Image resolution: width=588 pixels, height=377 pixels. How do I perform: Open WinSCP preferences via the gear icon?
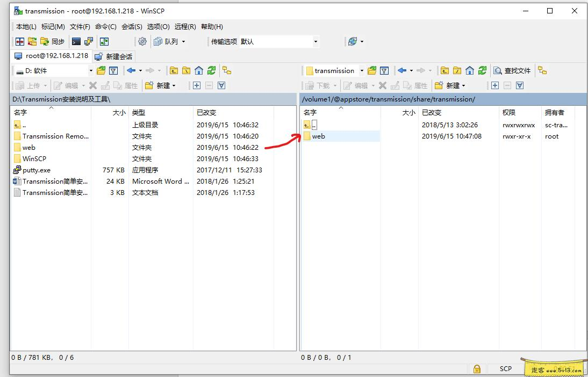[x=142, y=41]
